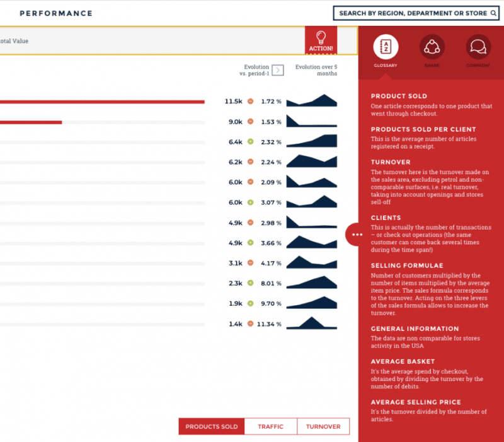Click the orange minus indicator beside 11.5k

250,102
